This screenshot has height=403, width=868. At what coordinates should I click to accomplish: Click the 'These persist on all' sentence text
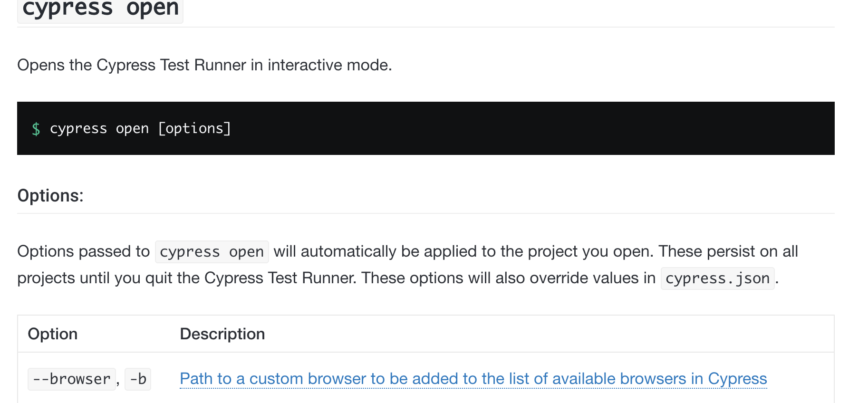click(x=728, y=251)
